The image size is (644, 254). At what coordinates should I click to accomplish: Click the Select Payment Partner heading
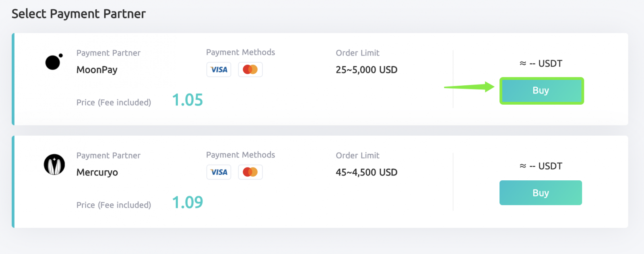[79, 13]
